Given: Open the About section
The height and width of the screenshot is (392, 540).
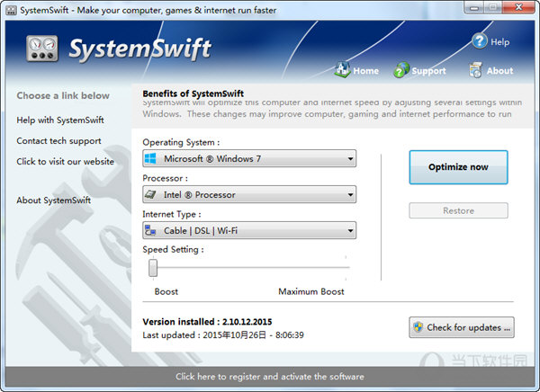Looking at the screenshot, I should 499,70.
